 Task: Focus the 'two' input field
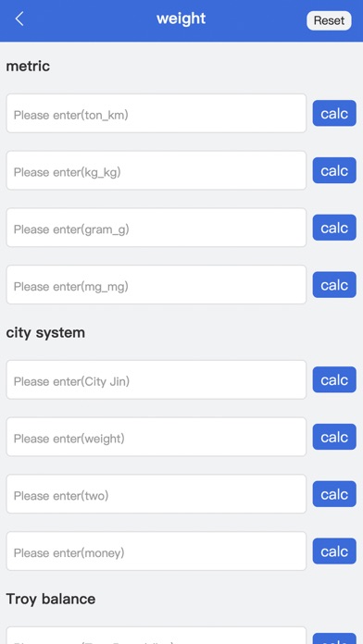156,494
